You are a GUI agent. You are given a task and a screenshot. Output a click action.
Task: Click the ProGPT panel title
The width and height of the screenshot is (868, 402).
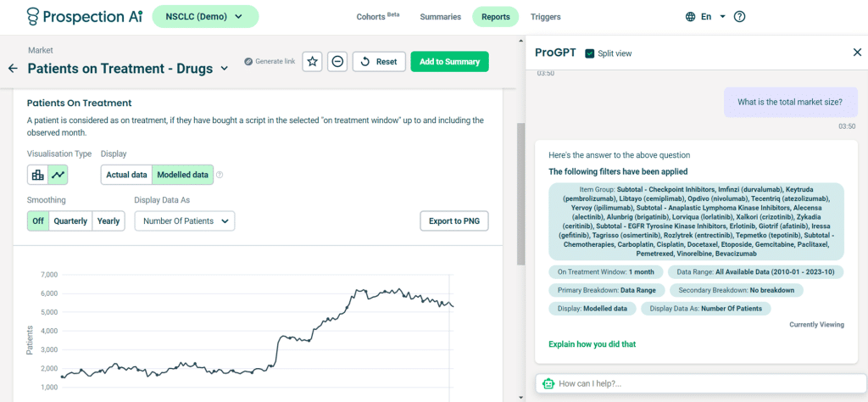pos(555,53)
